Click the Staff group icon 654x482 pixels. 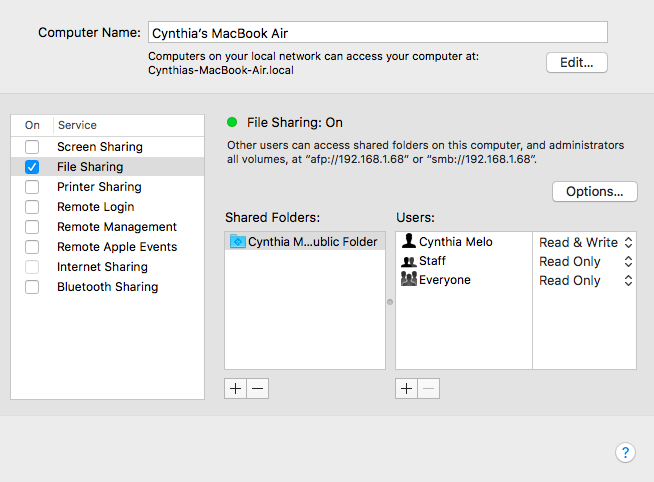[x=408, y=261]
